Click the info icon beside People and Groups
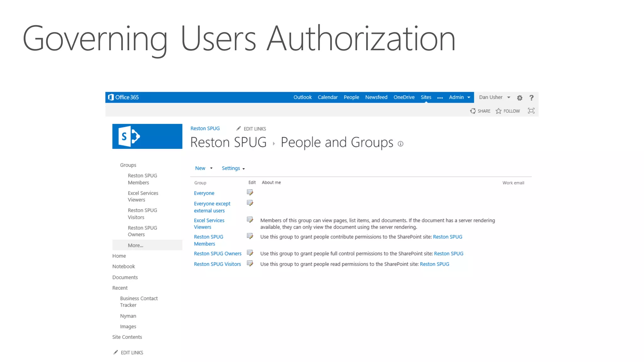 pos(400,144)
